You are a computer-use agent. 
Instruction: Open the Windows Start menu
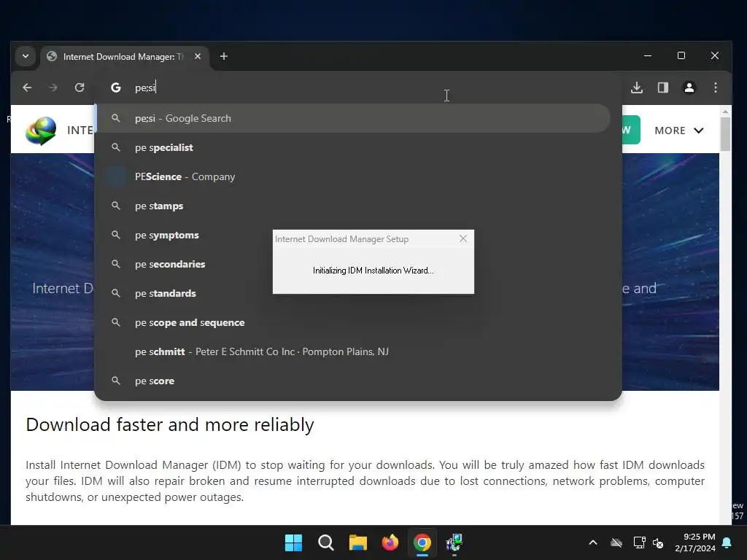point(293,542)
